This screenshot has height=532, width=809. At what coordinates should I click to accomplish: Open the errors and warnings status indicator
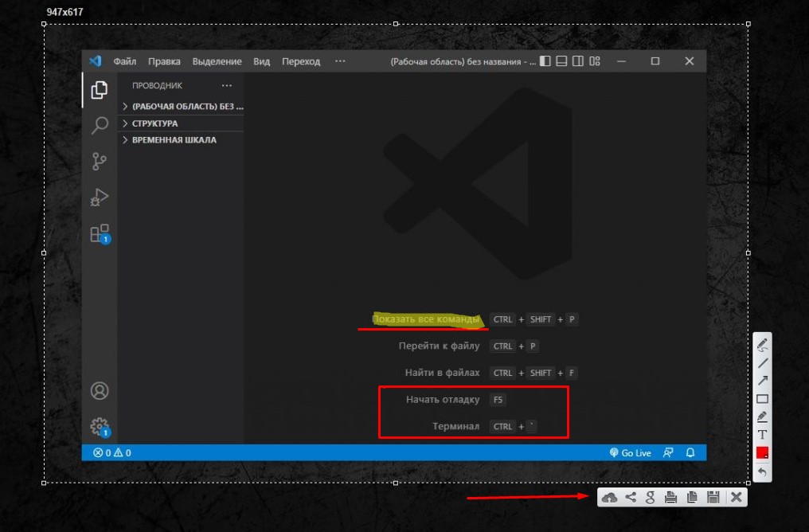112,452
